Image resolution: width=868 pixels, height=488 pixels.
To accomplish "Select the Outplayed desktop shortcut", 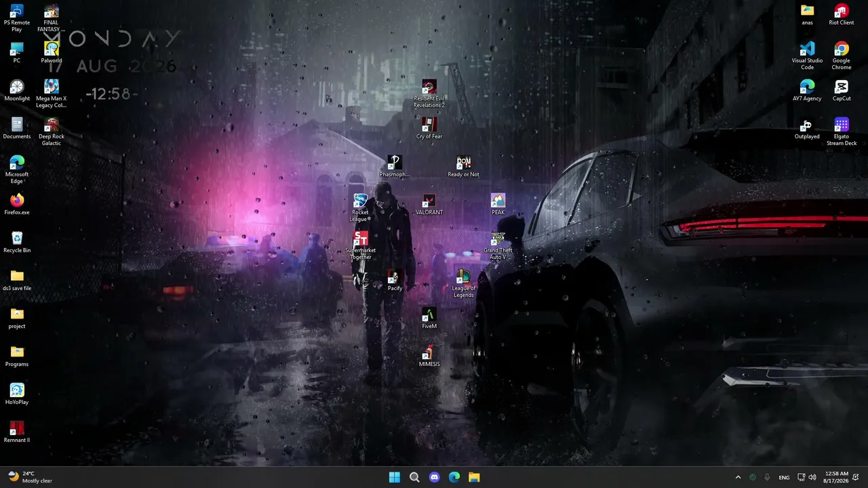I will [x=807, y=129].
